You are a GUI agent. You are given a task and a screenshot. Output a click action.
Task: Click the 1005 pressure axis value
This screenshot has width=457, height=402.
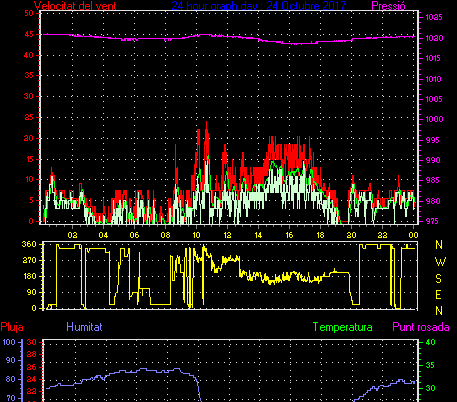pyautogui.click(x=434, y=99)
